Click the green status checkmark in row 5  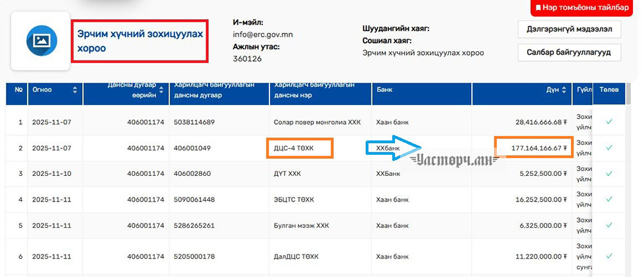pos(609,225)
